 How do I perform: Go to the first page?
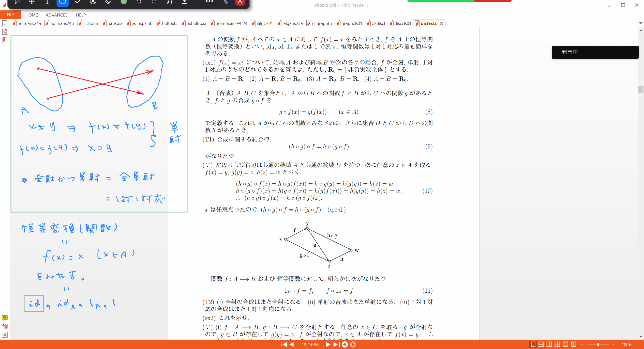(x=283, y=344)
